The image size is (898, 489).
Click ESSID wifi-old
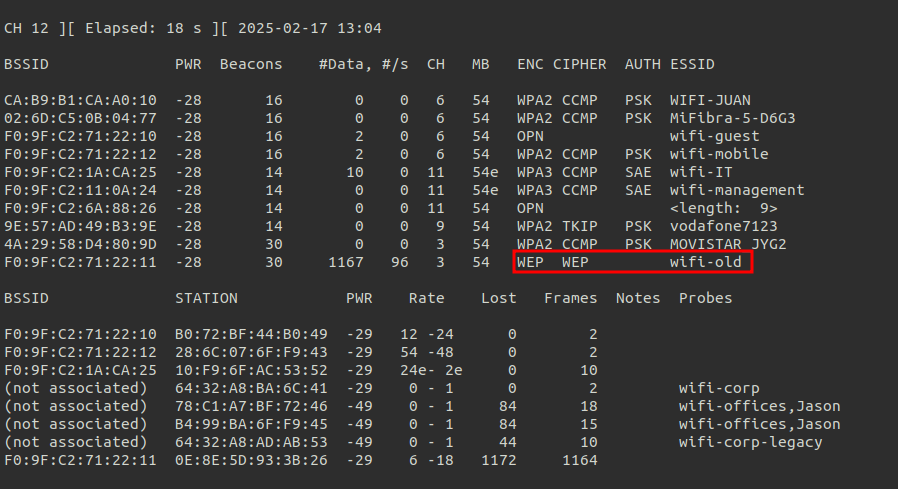(x=706, y=262)
